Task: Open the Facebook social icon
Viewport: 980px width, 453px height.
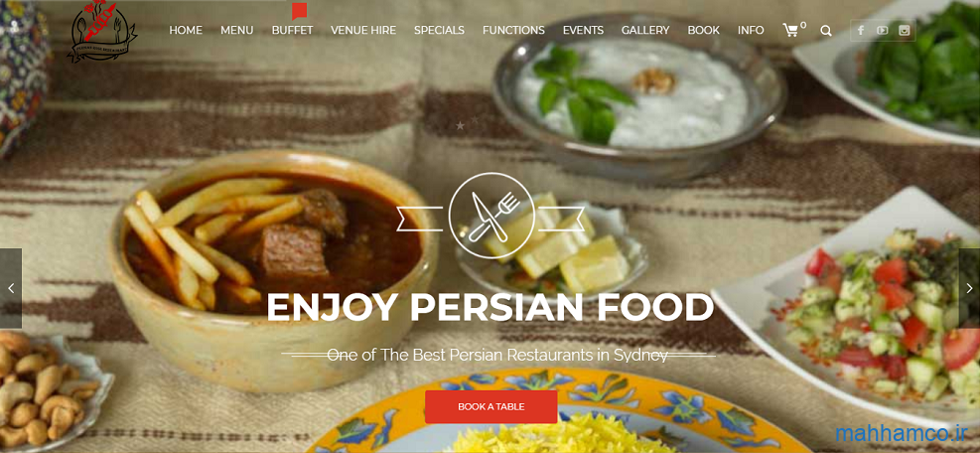Action: pyautogui.click(x=861, y=30)
